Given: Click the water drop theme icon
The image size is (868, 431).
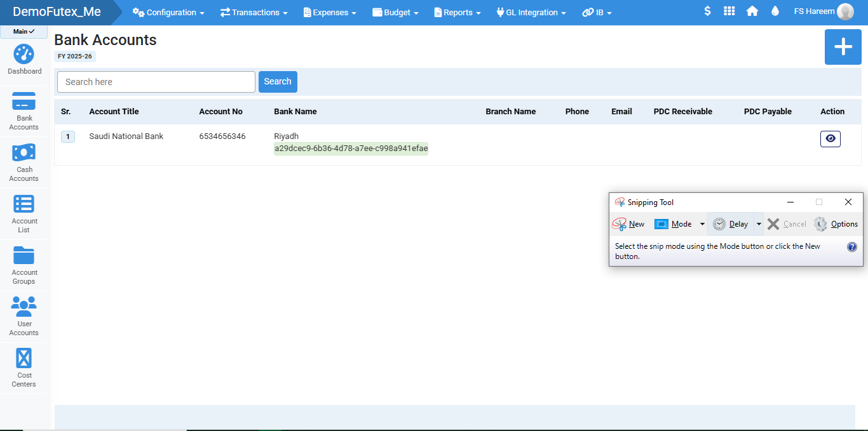Looking at the screenshot, I should 775,11.
